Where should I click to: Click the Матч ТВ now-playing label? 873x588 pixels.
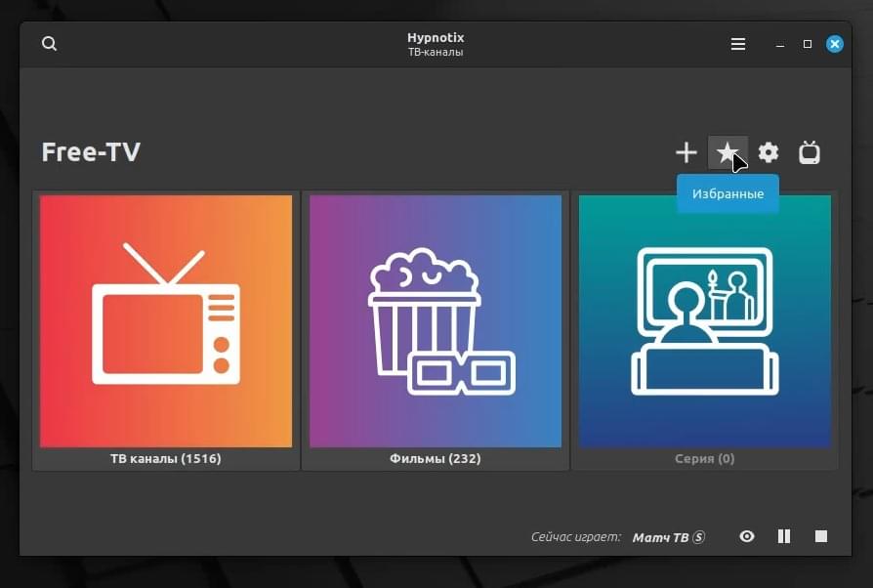tap(669, 537)
